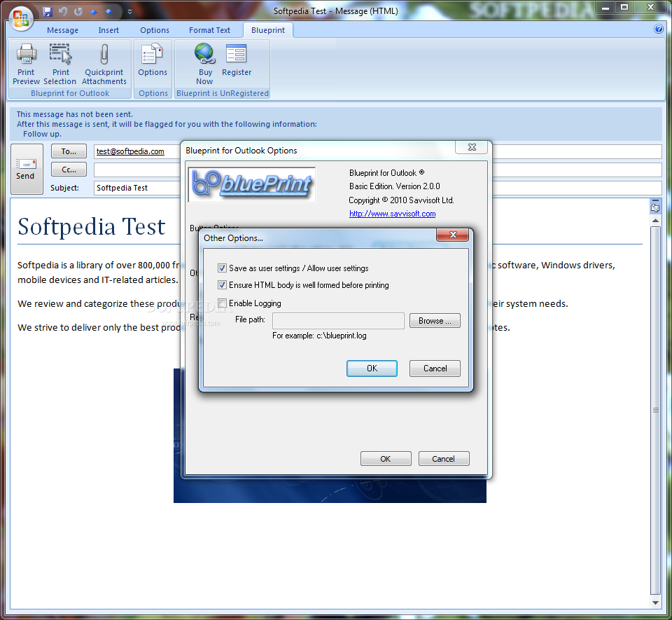Viewport: 672px width, 620px height.
Task: Toggle Ensure HTML body is well formed checkbox
Action: (222, 285)
